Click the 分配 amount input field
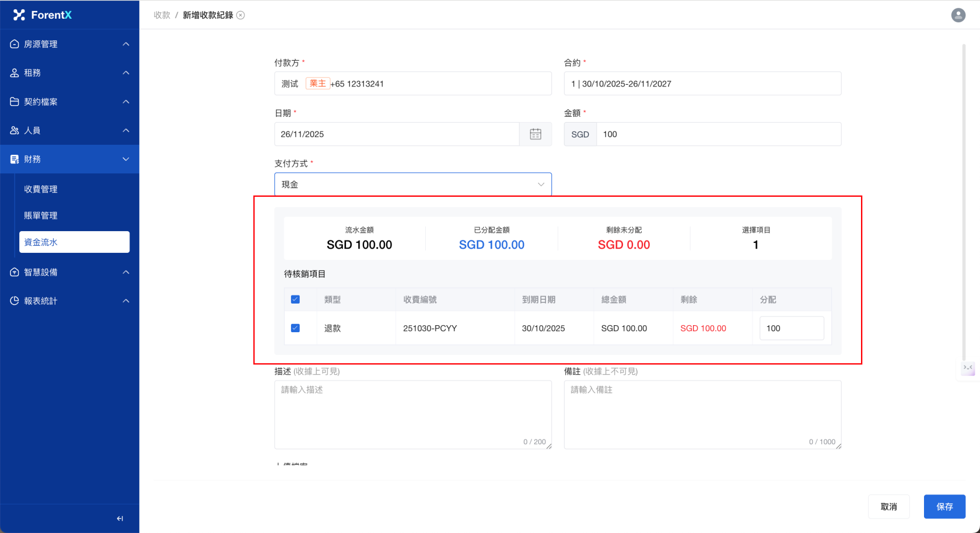This screenshot has height=533, width=980. (791, 328)
